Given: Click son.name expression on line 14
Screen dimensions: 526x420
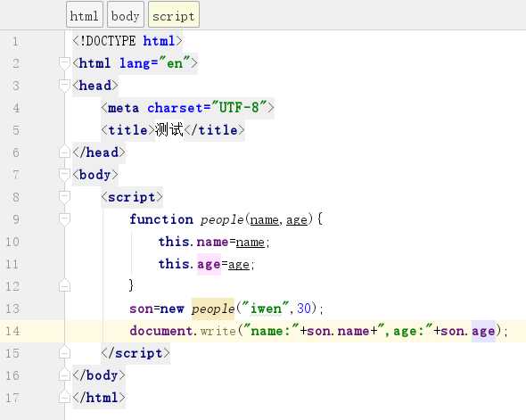Looking at the screenshot, I should click(x=339, y=331).
